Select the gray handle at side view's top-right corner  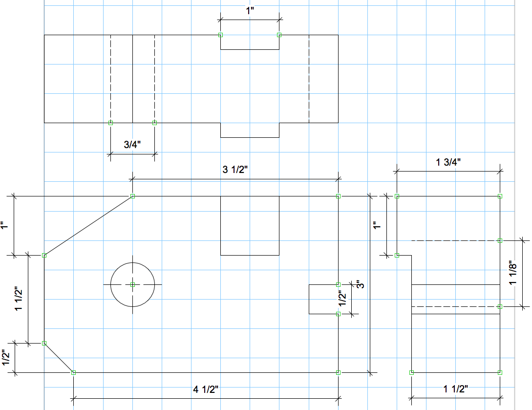[500, 196]
